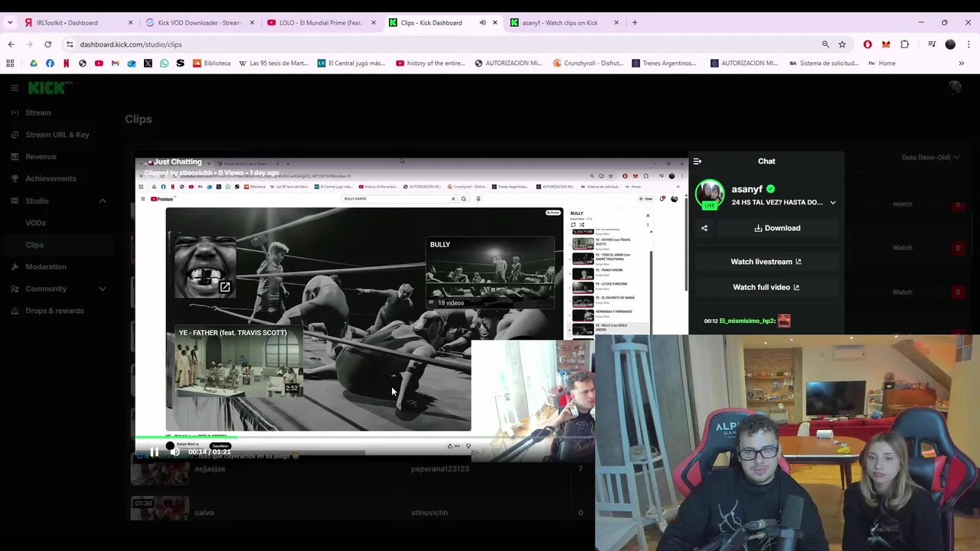Viewport: 980px width, 551px height.
Task: Open Drops & rewards page
Action: click(54, 311)
